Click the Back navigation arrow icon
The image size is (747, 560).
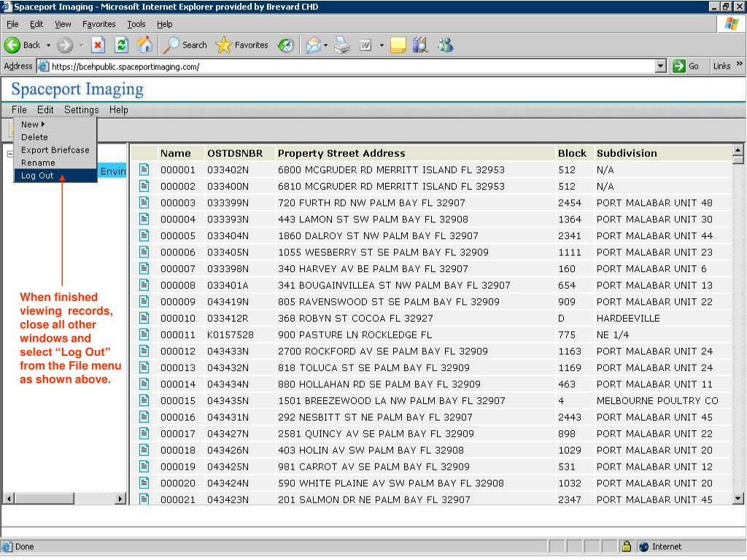click(x=12, y=45)
